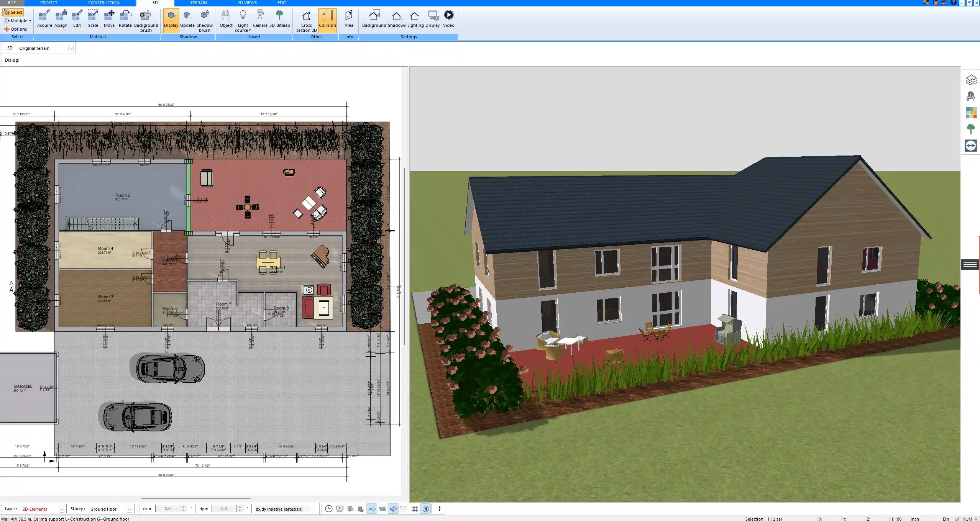Start the Video playback tool
Image resolution: width=980 pixels, height=521 pixels.
point(449,19)
